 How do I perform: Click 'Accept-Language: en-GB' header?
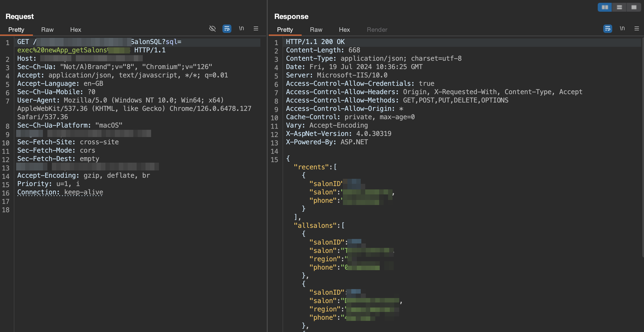pyautogui.click(x=60, y=84)
